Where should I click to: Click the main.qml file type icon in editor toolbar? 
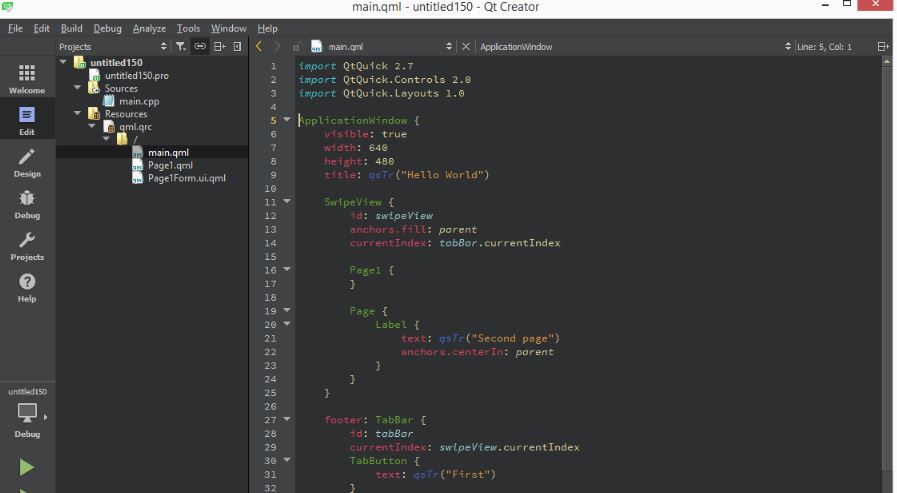click(x=316, y=46)
